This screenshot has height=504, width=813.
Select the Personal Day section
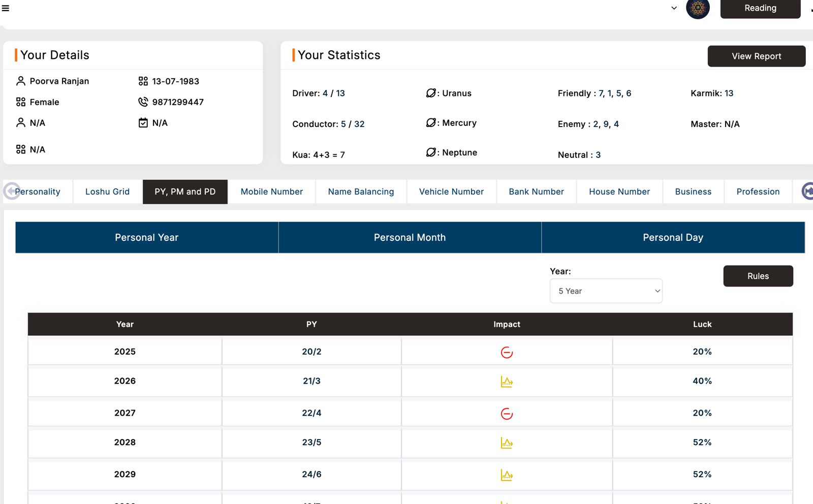tap(673, 237)
